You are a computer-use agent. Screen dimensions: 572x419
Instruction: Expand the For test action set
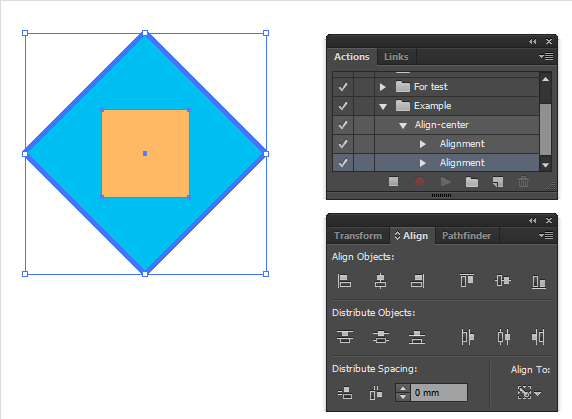383,87
